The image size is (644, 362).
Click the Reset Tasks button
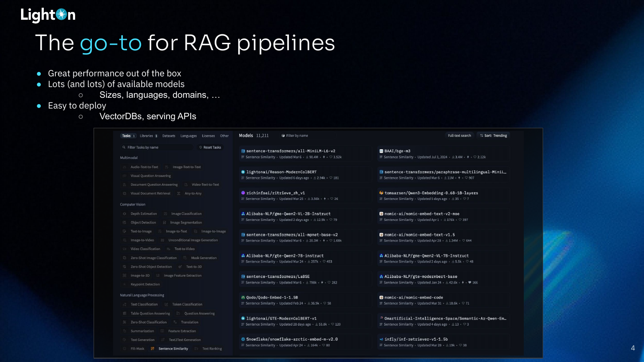tap(210, 148)
